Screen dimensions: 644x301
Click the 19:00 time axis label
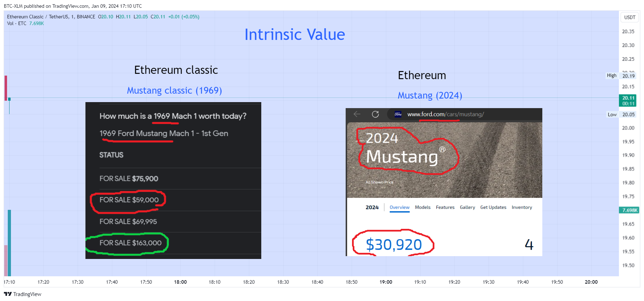point(386,282)
